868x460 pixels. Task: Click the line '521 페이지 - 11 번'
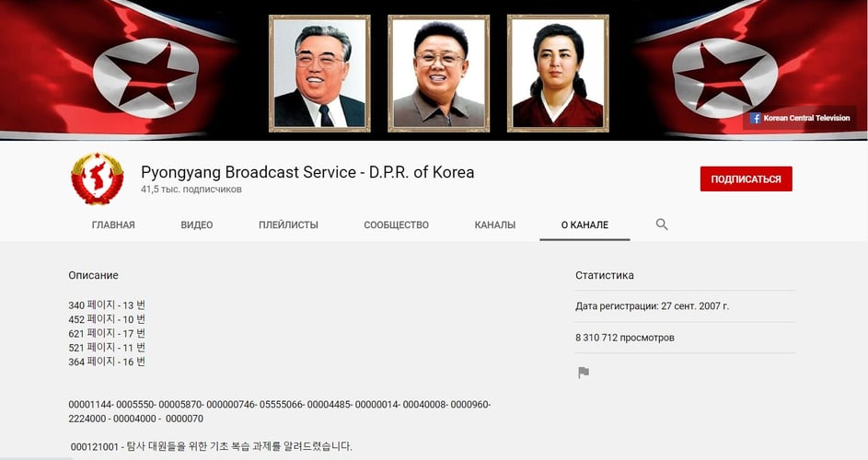click(x=107, y=348)
